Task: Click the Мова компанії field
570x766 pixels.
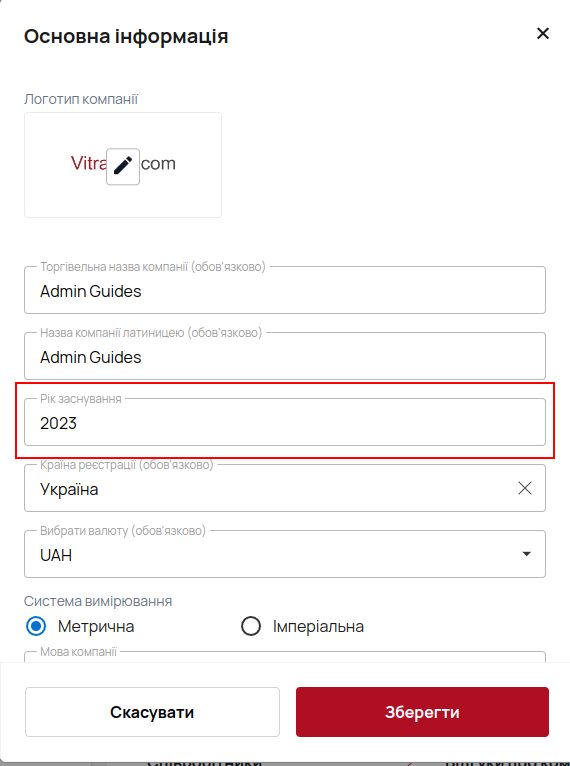Action: (x=285, y=656)
